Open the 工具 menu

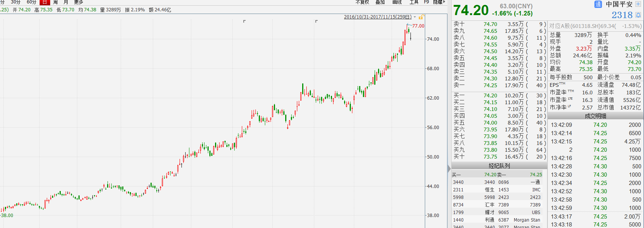pos(414,2)
